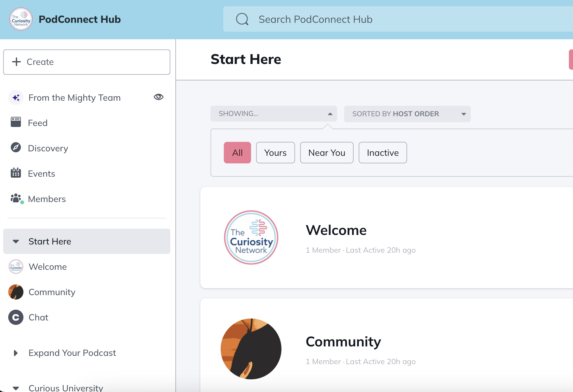Open From the Mighty Team

pyautogui.click(x=75, y=98)
